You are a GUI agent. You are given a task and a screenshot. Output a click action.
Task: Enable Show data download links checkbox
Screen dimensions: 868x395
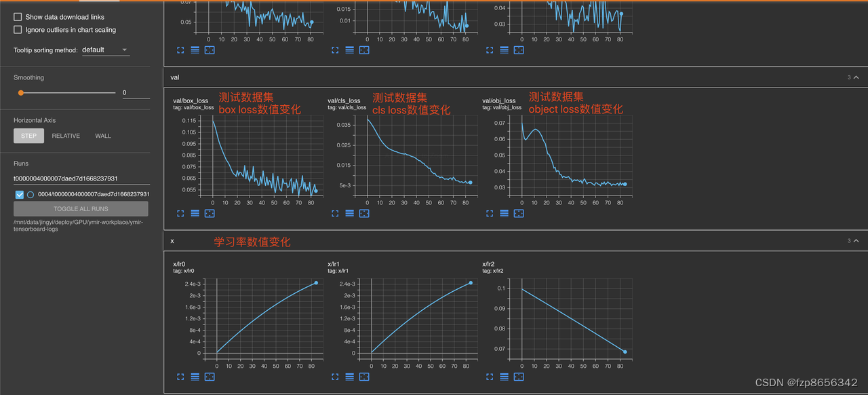18,17
